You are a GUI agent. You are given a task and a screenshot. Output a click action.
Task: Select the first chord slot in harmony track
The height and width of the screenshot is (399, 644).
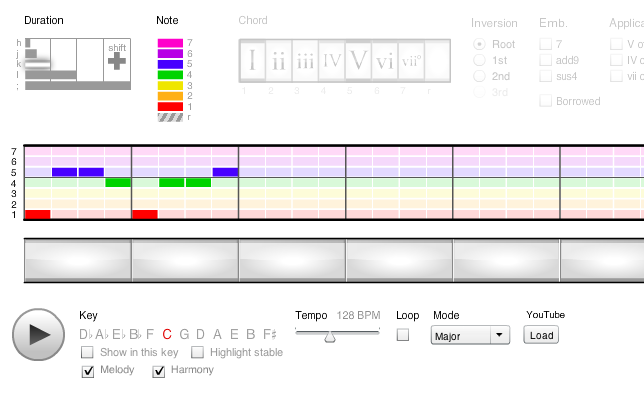point(78,260)
